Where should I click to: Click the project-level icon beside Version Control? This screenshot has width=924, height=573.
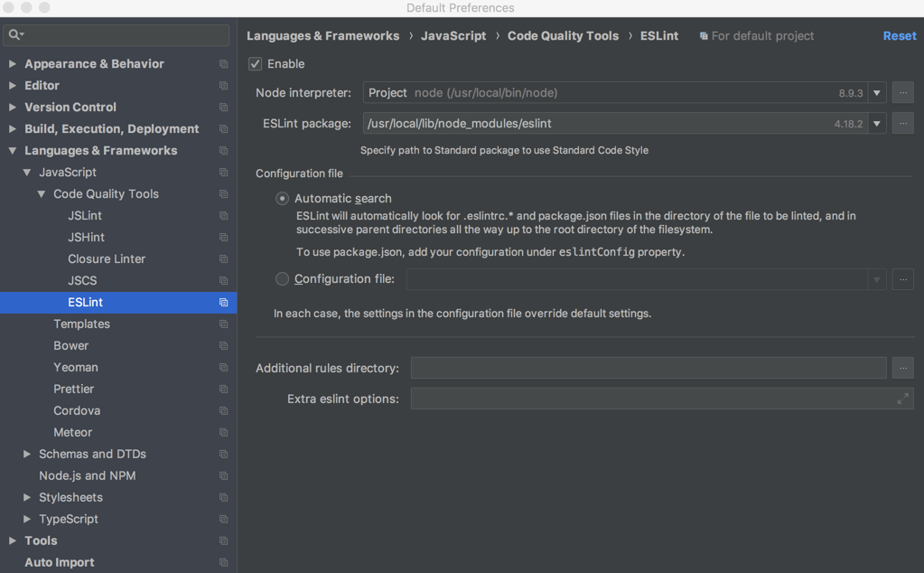(x=223, y=108)
